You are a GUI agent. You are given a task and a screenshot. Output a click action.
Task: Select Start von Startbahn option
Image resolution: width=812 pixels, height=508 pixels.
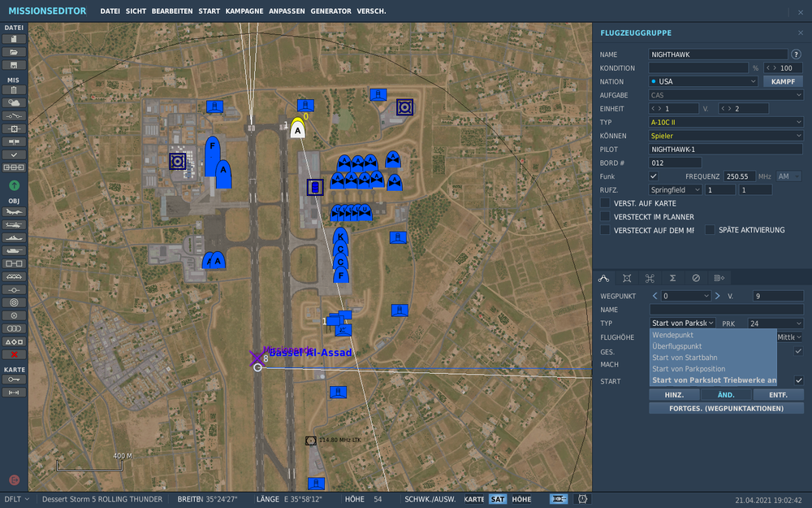[713, 358]
